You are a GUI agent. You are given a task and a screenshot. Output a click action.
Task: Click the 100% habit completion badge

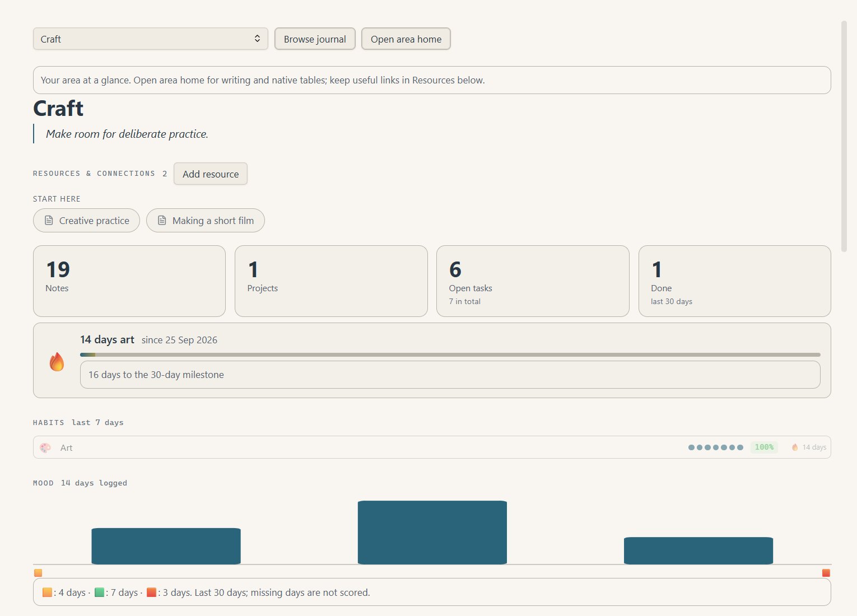pyautogui.click(x=764, y=447)
